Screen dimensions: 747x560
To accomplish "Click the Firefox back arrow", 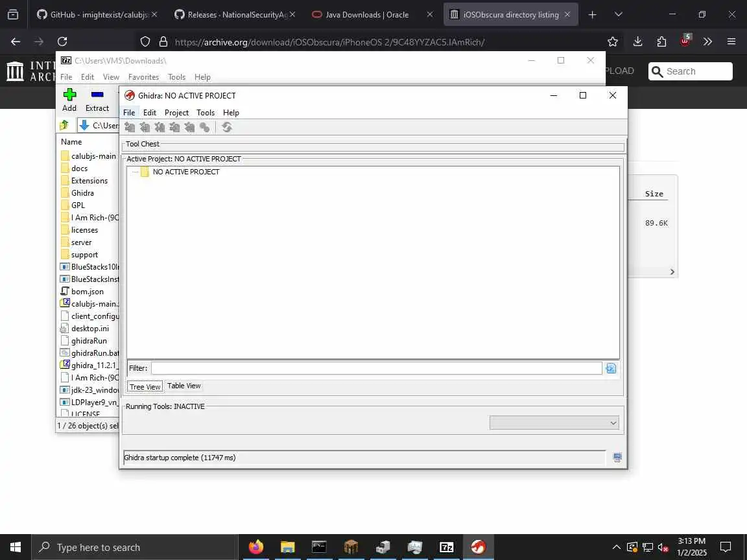I will pyautogui.click(x=16, y=42).
